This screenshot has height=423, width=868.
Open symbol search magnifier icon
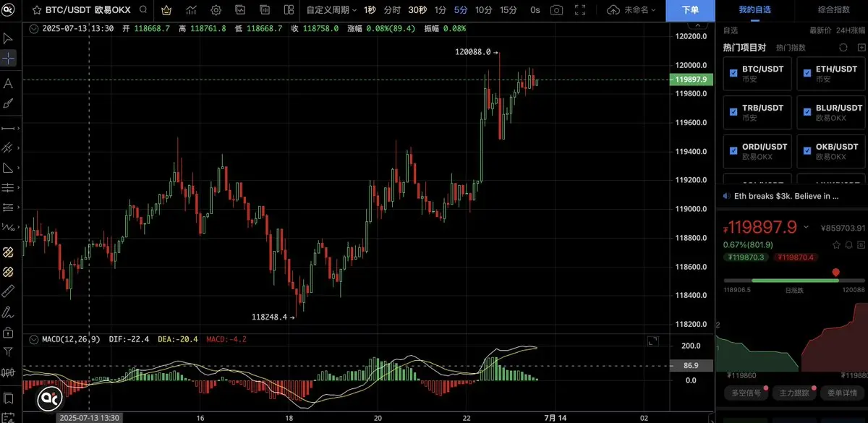click(143, 10)
